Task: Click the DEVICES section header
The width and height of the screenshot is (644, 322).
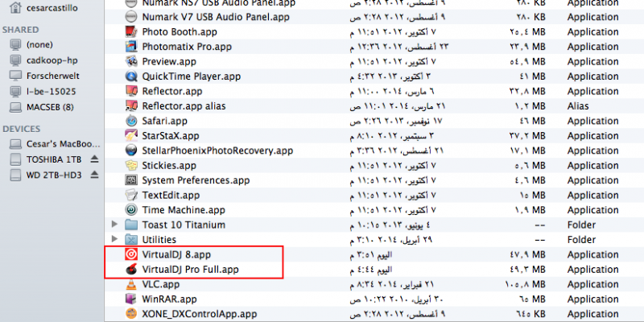Action: point(22,129)
